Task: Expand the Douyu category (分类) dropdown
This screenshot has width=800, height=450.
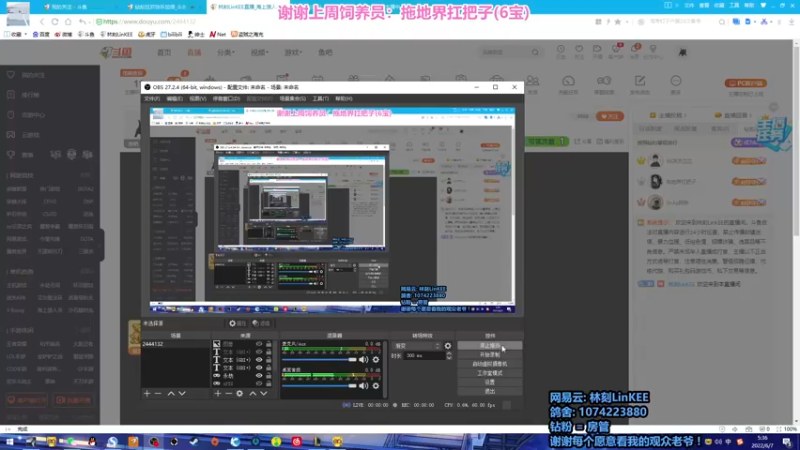Action: (x=226, y=52)
